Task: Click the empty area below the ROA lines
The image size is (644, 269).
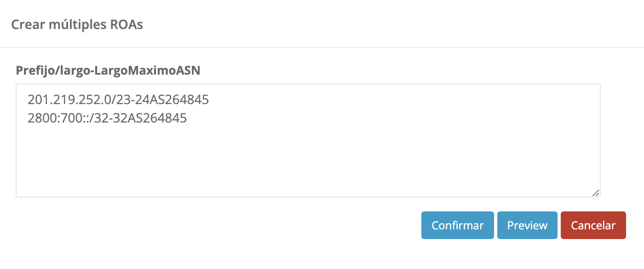Action: (308, 161)
